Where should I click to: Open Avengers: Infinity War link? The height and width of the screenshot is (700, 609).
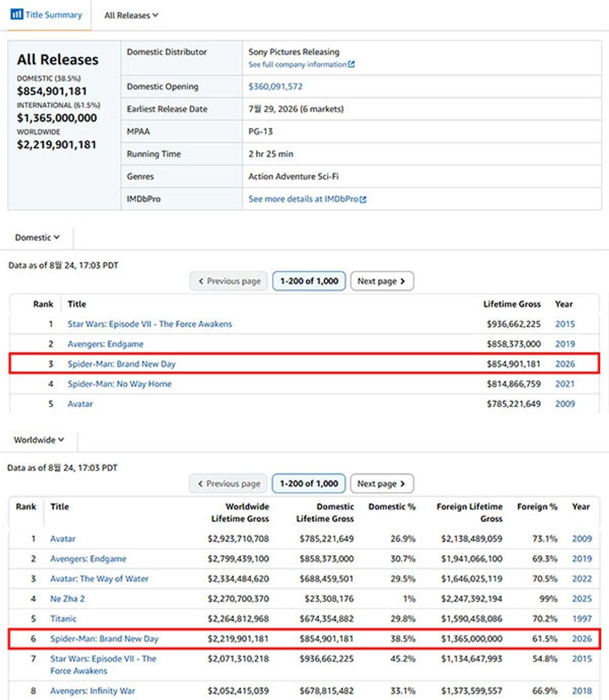point(93,691)
